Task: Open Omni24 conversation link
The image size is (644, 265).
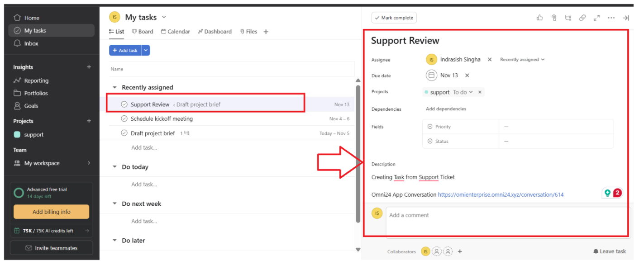Action: pyautogui.click(x=501, y=195)
